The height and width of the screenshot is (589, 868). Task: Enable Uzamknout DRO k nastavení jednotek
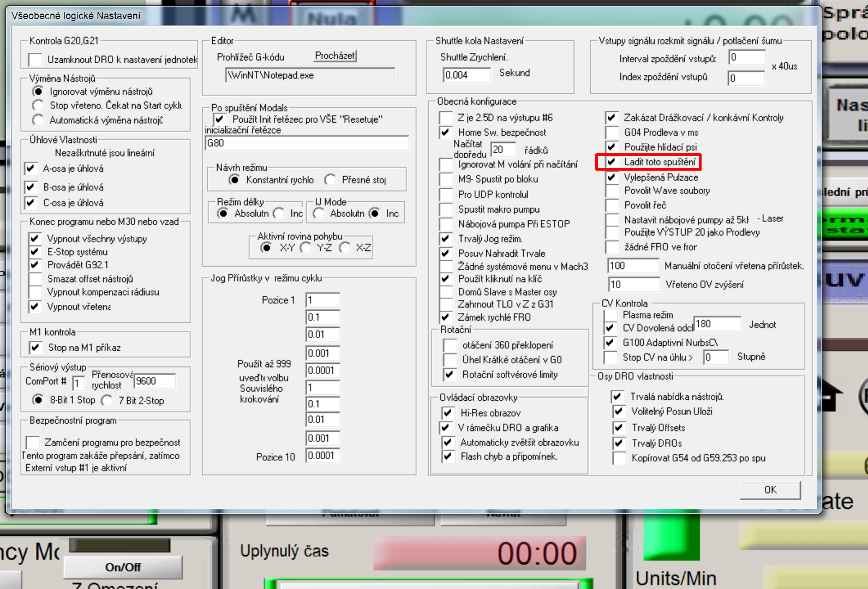[x=35, y=59]
